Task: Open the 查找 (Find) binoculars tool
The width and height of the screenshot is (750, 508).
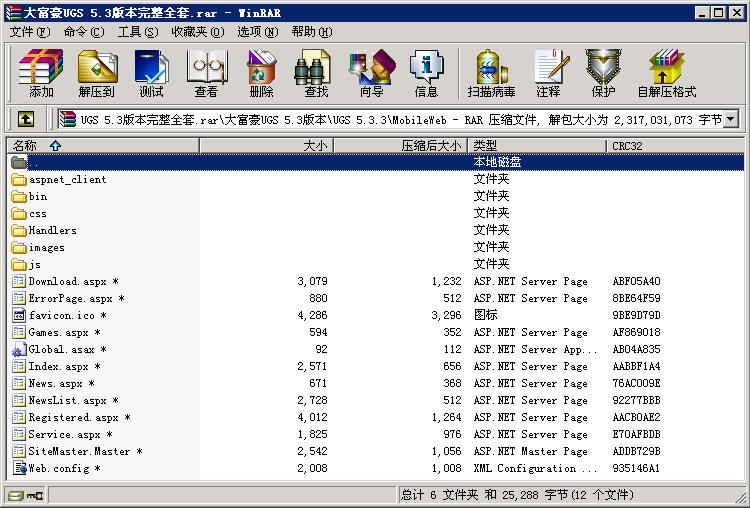Action: [316, 73]
